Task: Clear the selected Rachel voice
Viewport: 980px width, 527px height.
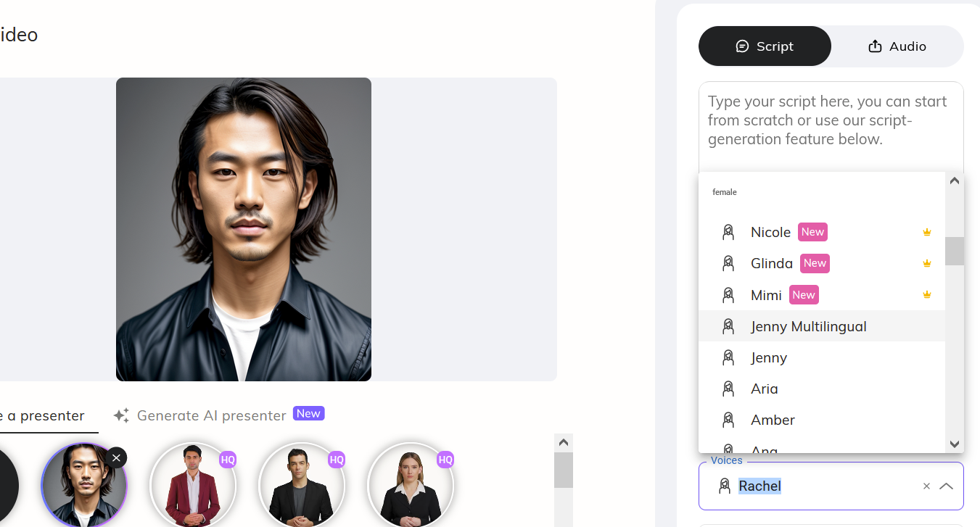Action: point(926,486)
